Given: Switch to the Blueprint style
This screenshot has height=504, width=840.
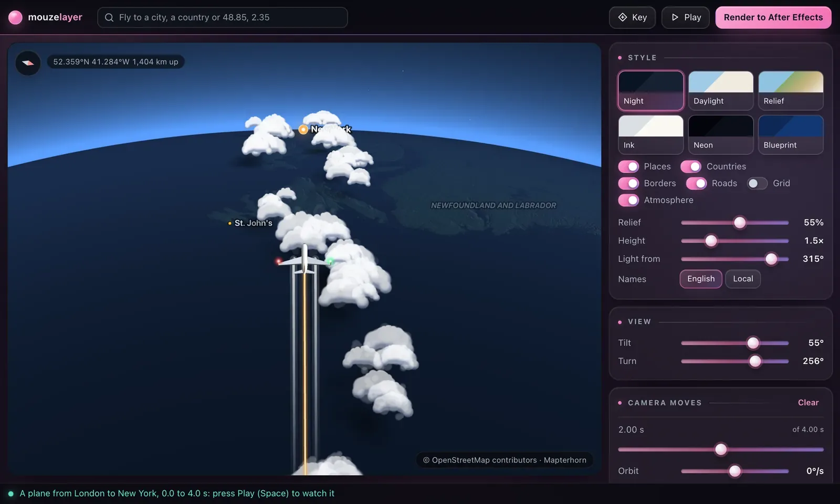Looking at the screenshot, I should (791, 134).
